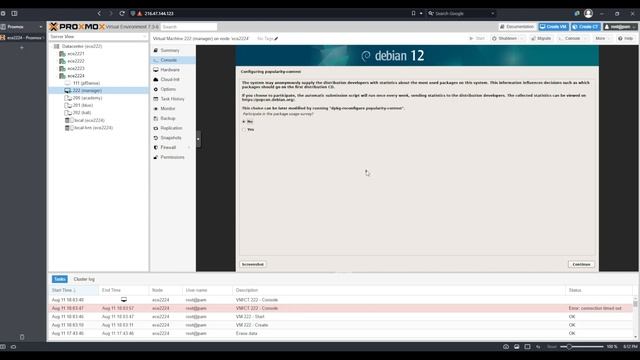Sort by the Description column header
Image resolution: width=640 pixels, height=360 pixels.
point(399,290)
